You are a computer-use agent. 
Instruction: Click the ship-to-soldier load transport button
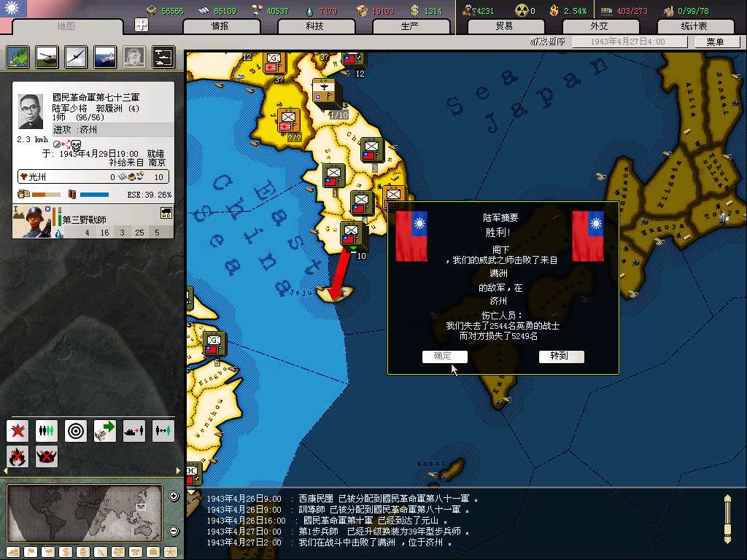pos(134,431)
